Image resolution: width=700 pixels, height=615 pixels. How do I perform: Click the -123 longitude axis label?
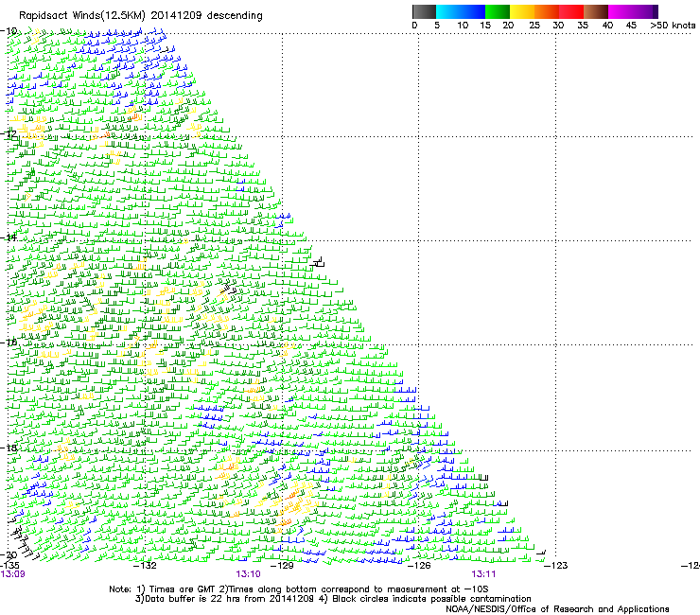[x=556, y=566]
